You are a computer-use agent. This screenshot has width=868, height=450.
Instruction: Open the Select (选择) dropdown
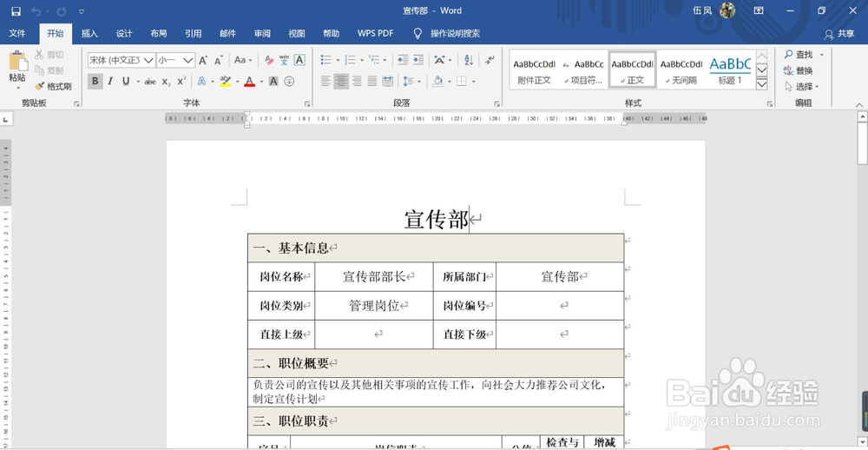[801, 87]
